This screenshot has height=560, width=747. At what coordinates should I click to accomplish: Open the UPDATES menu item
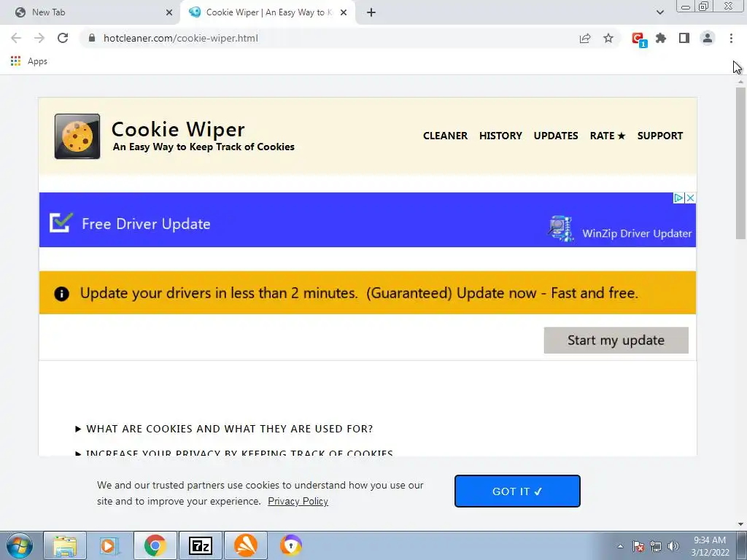[x=555, y=136]
